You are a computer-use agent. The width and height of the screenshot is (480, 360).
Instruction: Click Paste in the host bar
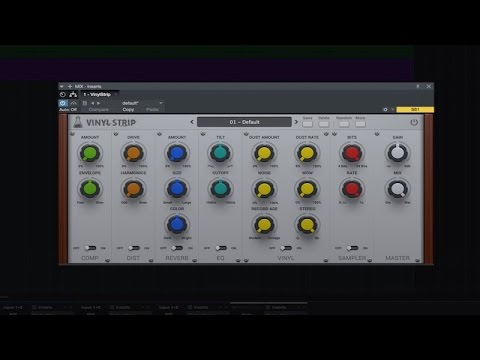coord(152,109)
